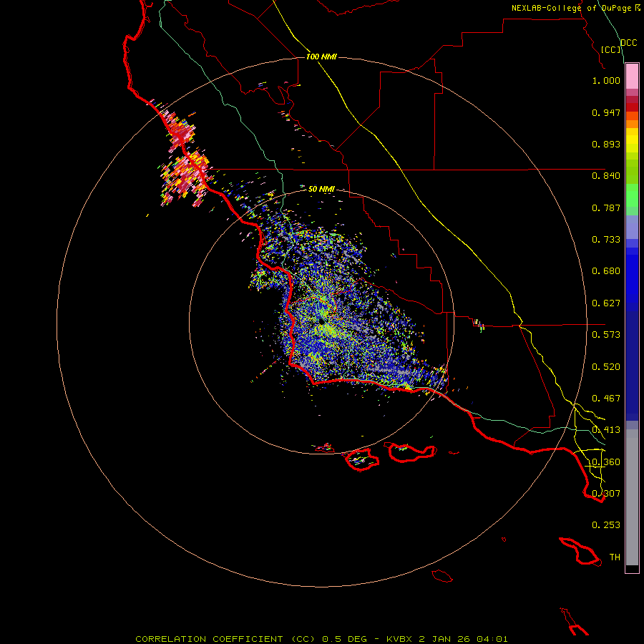Click the 04:01 timestamp in caption

[x=492, y=639]
